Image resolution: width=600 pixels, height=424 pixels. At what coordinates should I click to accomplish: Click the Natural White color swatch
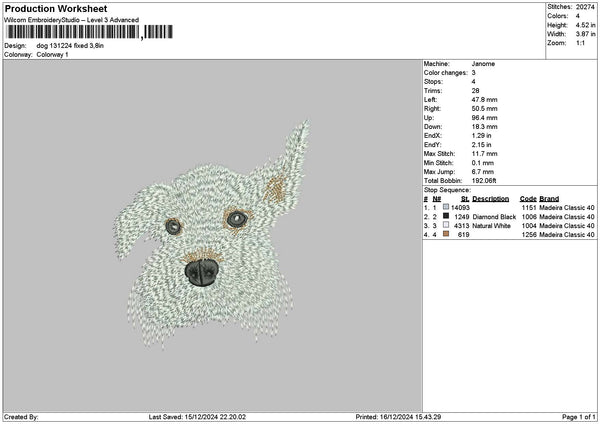click(445, 225)
